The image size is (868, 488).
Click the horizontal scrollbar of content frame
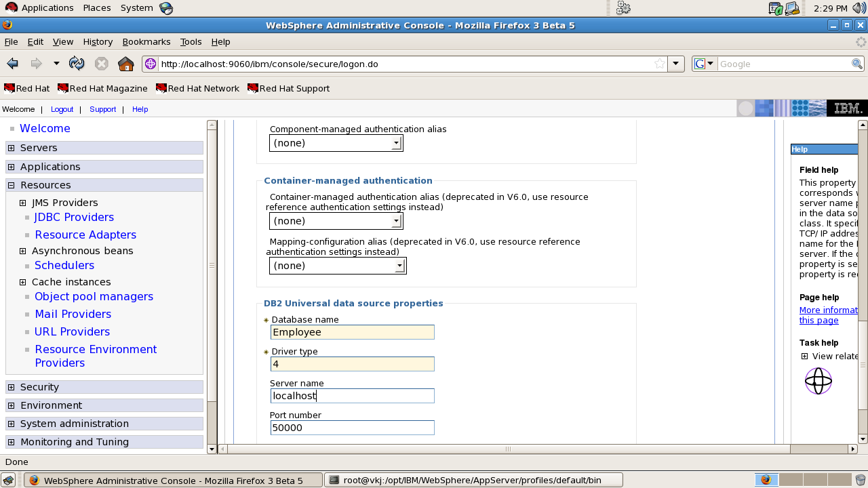coord(509,449)
